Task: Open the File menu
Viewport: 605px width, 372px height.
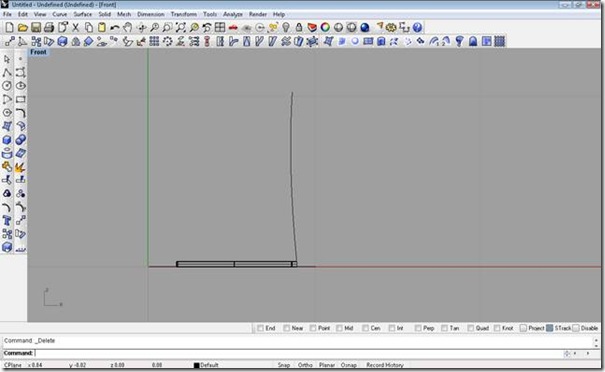Action: click(7, 14)
